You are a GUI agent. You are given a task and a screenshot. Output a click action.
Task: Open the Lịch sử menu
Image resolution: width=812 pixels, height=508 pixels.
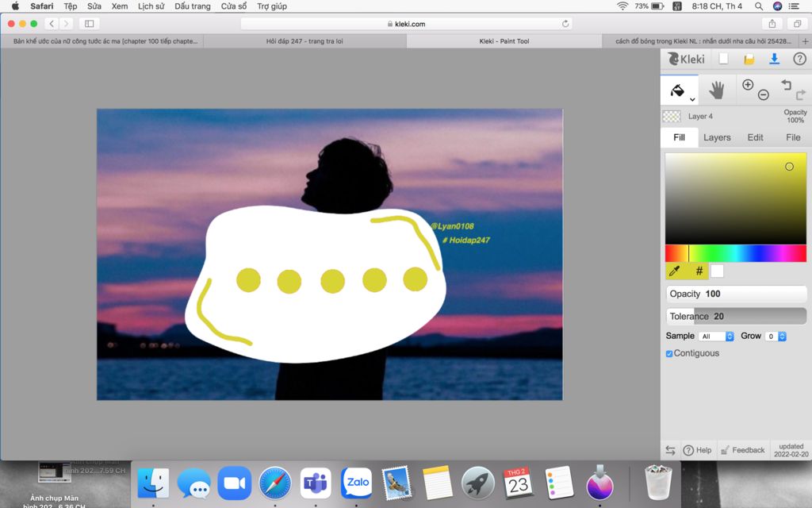point(151,6)
